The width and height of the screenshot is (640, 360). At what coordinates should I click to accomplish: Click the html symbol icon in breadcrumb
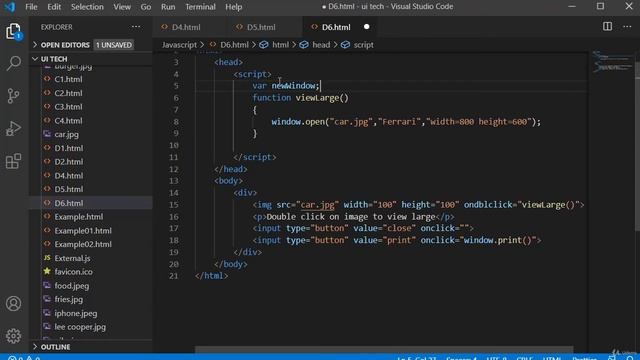click(264, 45)
